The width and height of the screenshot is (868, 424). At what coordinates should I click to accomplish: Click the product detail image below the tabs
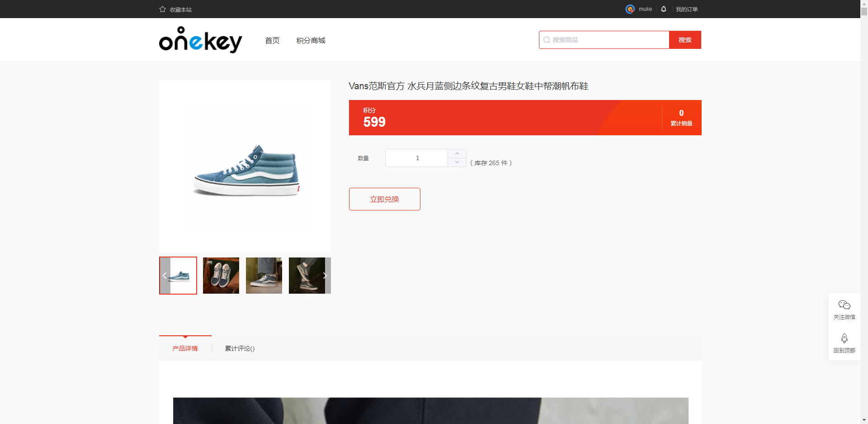pyautogui.click(x=431, y=411)
